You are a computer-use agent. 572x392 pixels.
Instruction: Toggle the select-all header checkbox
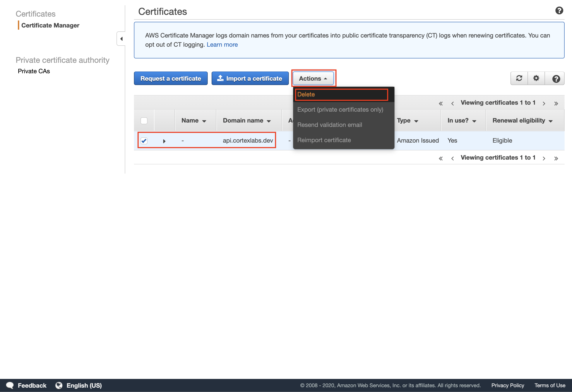pyautogui.click(x=144, y=121)
